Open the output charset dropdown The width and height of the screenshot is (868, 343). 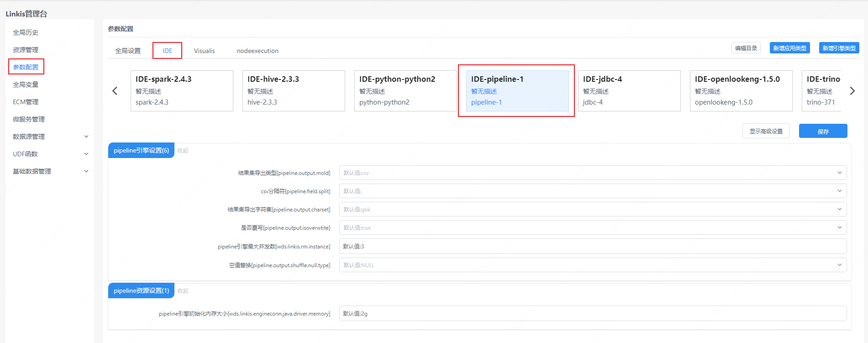coord(592,209)
